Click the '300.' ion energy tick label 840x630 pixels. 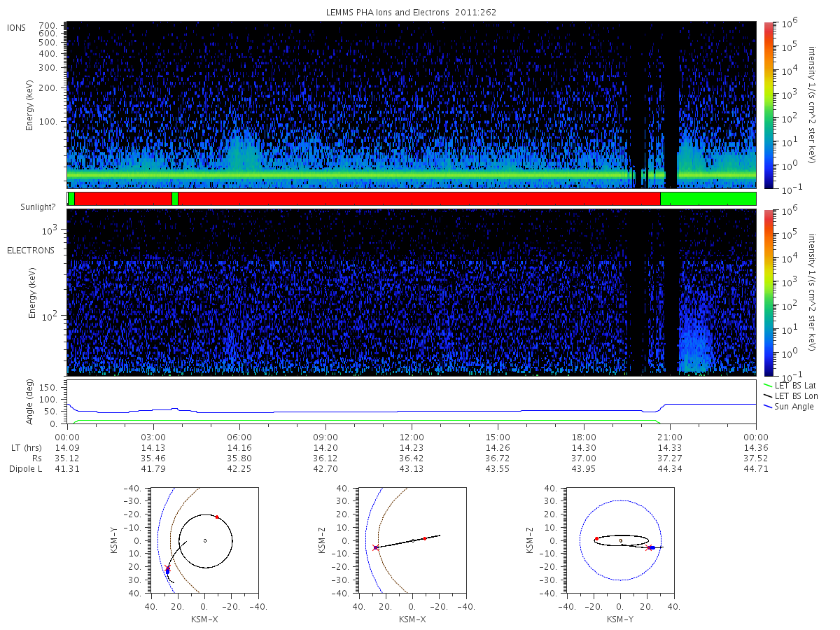point(49,68)
